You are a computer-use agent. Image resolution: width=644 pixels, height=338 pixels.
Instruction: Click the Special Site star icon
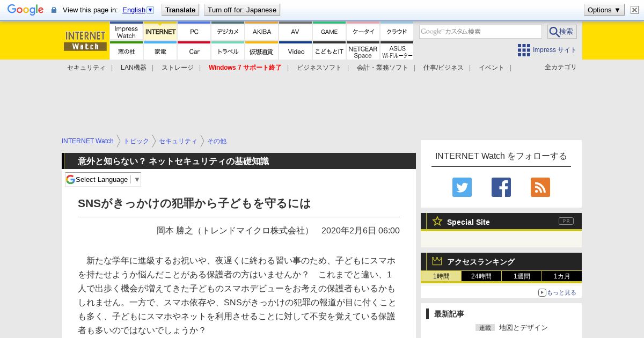437,221
